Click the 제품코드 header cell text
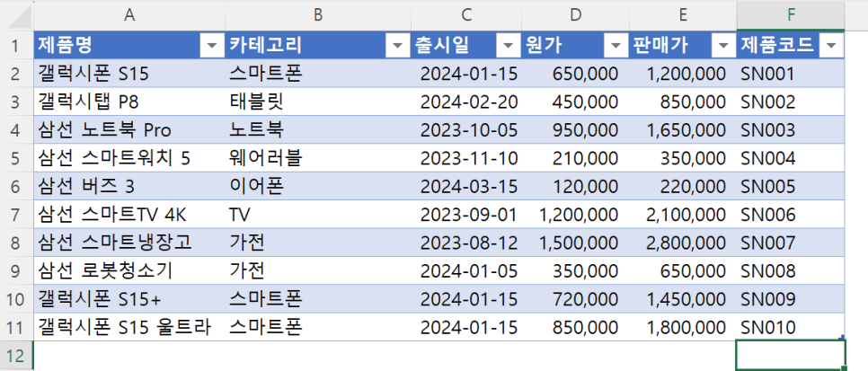The height and width of the screenshot is (371, 868). (x=777, y=46)
